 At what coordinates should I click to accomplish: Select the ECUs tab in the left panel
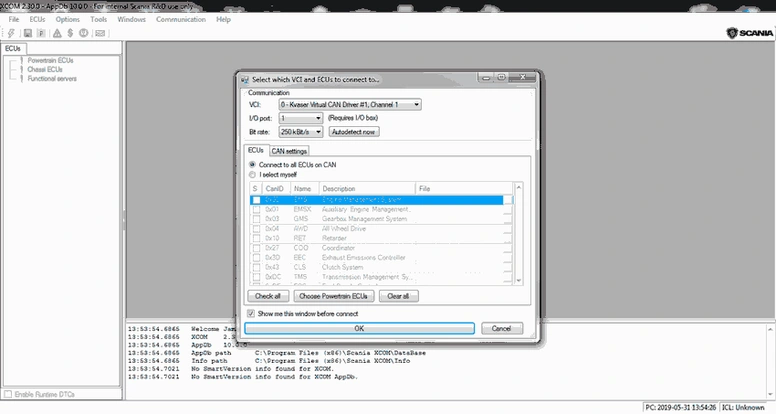click(x=13, y=48)
